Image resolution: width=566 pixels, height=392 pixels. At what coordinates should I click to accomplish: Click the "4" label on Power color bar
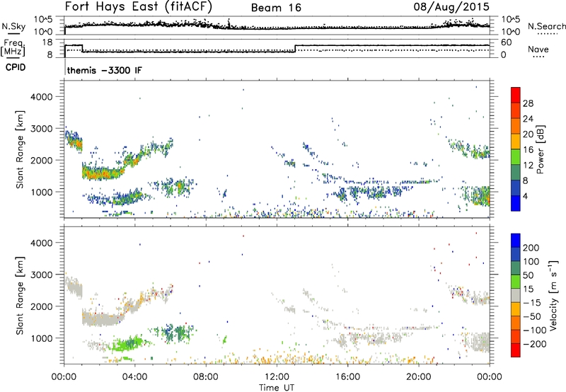[x=525, y=196]
